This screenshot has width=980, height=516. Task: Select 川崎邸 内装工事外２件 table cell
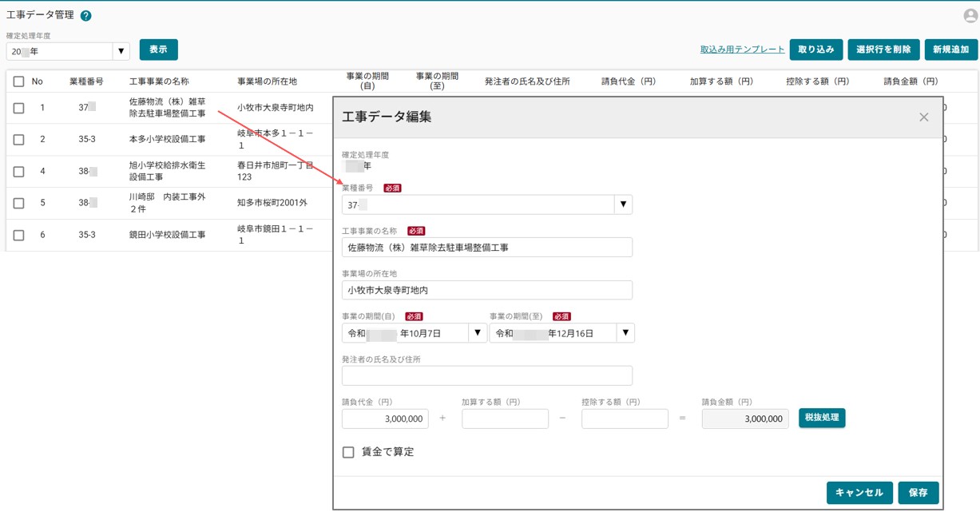pyautogui.click(x=168, y=203)
